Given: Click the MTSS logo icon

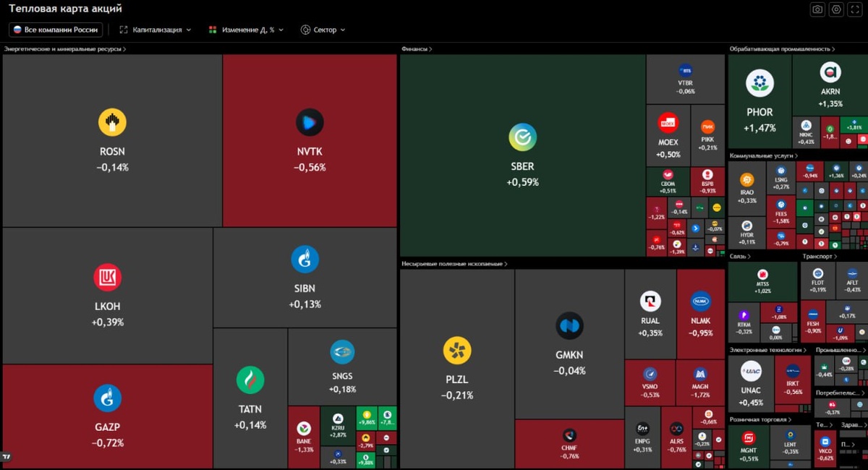Looking at the screenshot, I should point(762,275).
